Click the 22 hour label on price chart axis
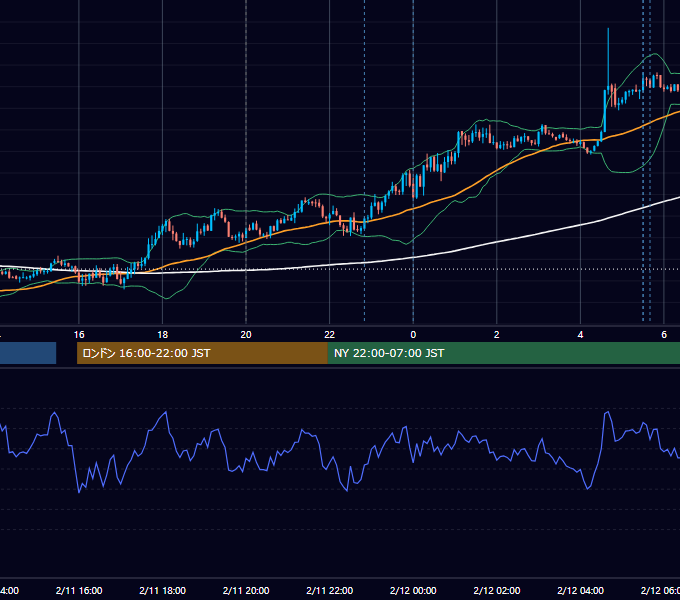Viewport: 680px width, 600px height. pos(330,335)
